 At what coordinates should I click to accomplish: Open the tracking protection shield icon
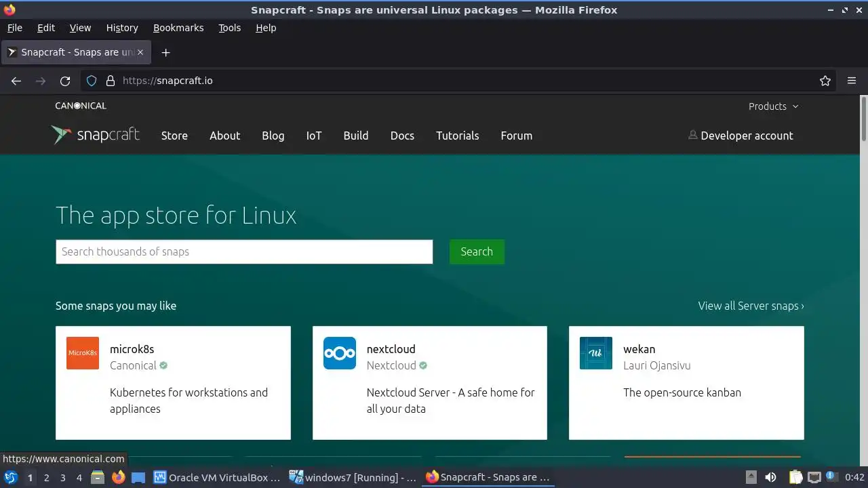point(92,81)
